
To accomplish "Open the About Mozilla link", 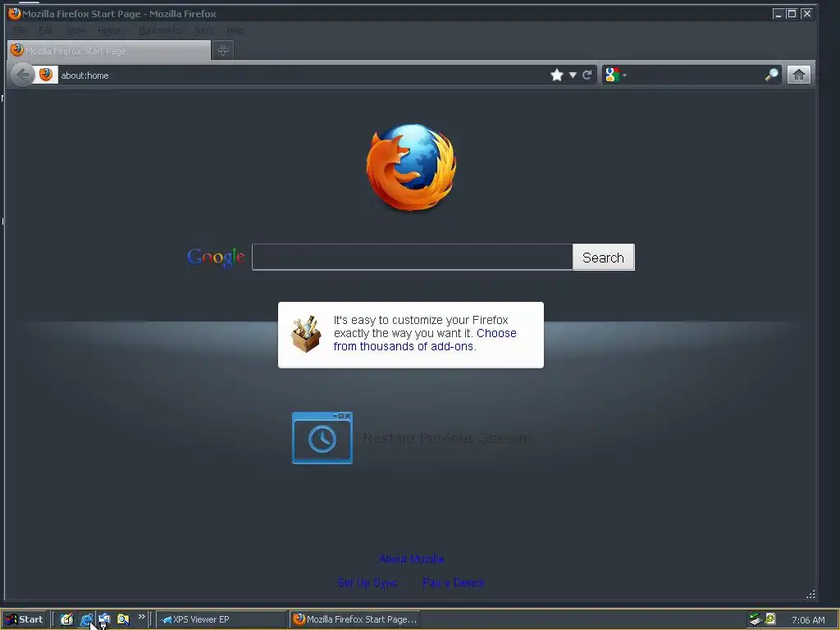I will [411, 559].
